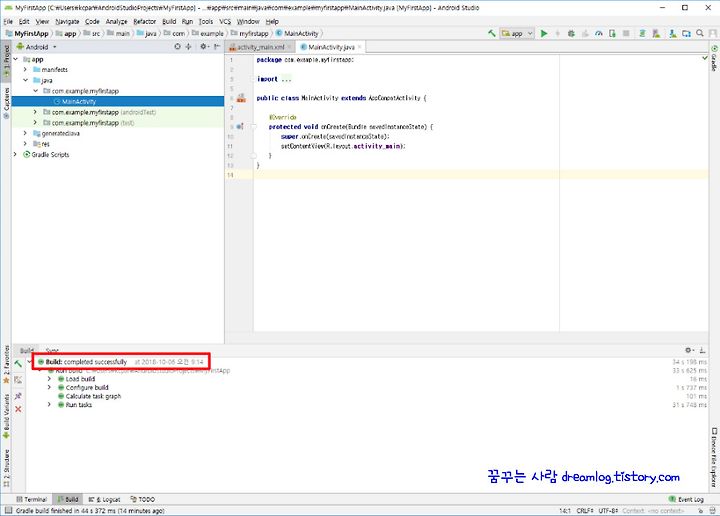Open the Logcat tool window
This screenshot has width=720, height=516.
click(x=104, y=499)
